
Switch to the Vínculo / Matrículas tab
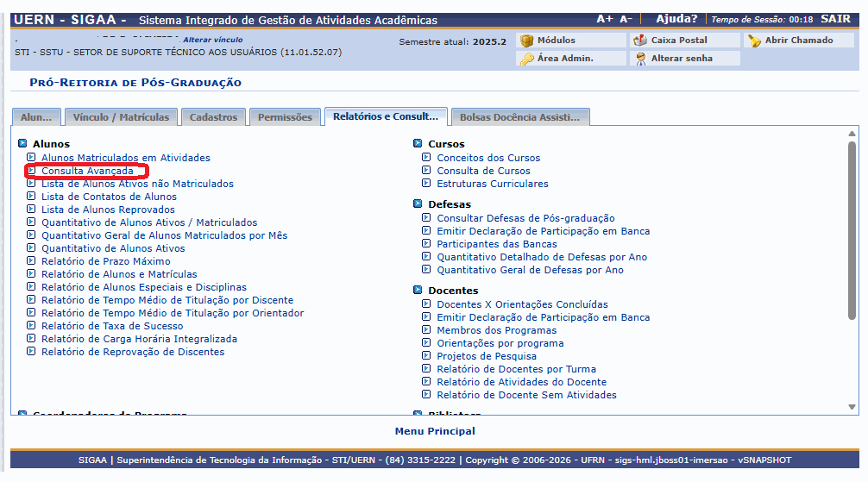[121, 117]
